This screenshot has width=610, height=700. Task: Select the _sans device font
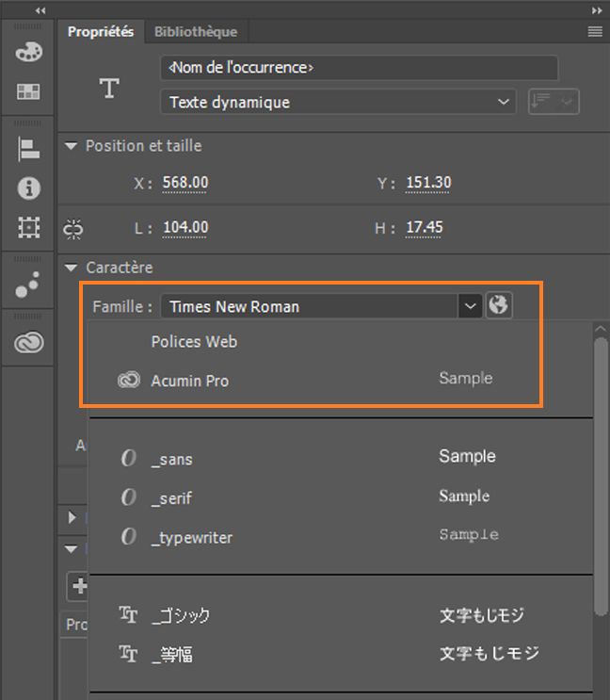tap(341, 458)
